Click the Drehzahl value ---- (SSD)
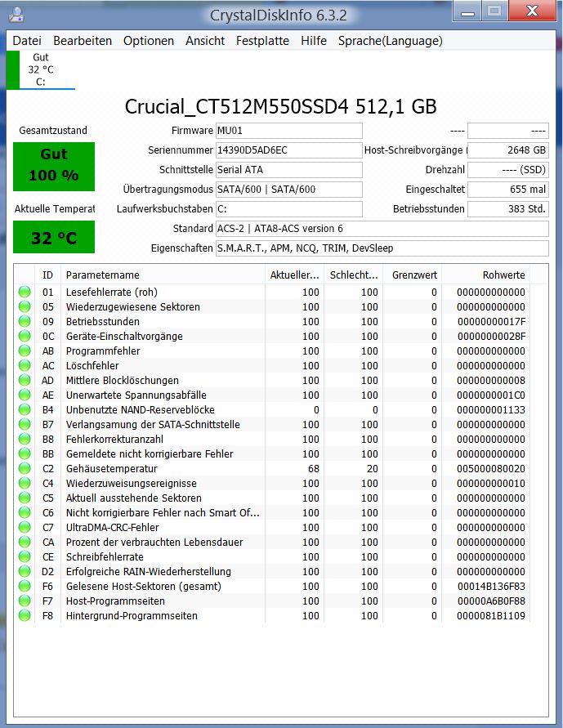The width and height of the screenshot is (563, 728). (507, 169)
